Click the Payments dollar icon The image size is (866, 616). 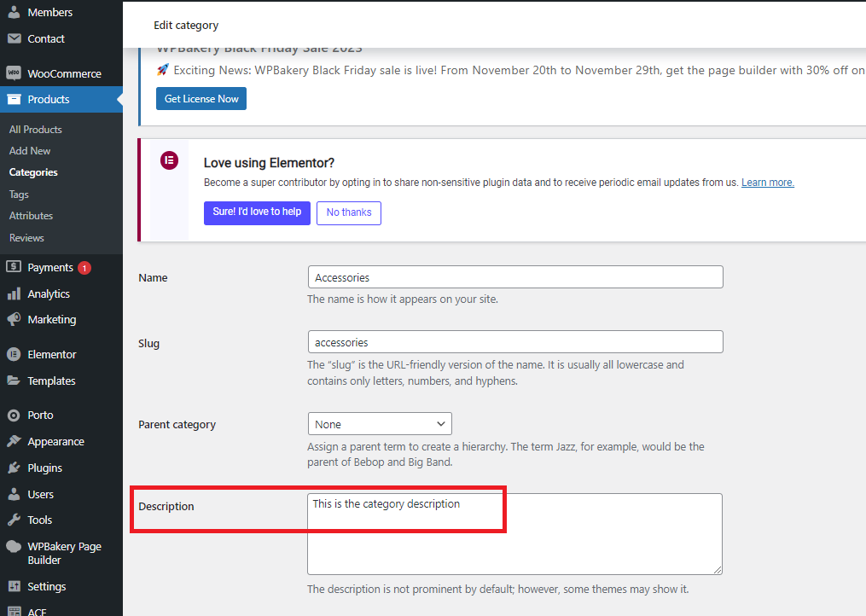[14, 267]
